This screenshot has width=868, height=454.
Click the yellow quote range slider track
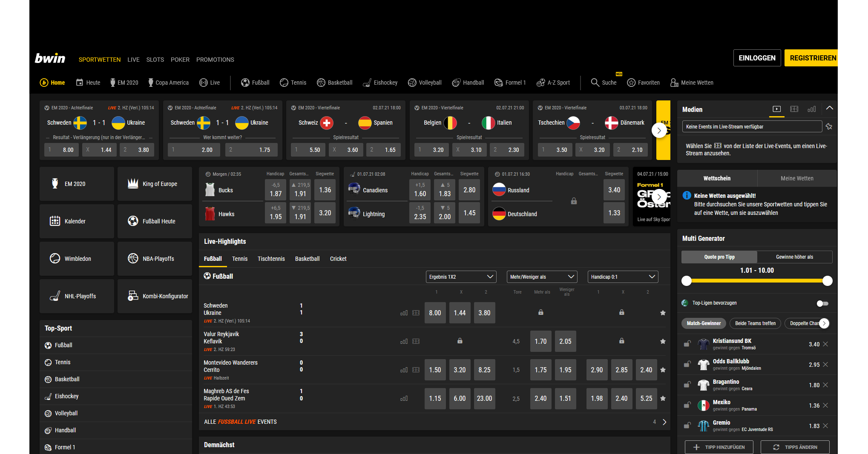tap(757, 281)
